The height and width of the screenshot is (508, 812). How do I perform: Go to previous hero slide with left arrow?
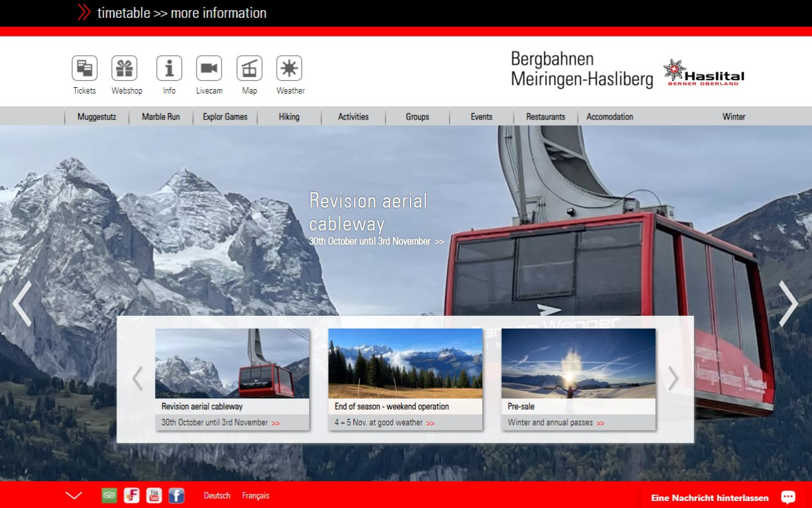tap(22, 304)
